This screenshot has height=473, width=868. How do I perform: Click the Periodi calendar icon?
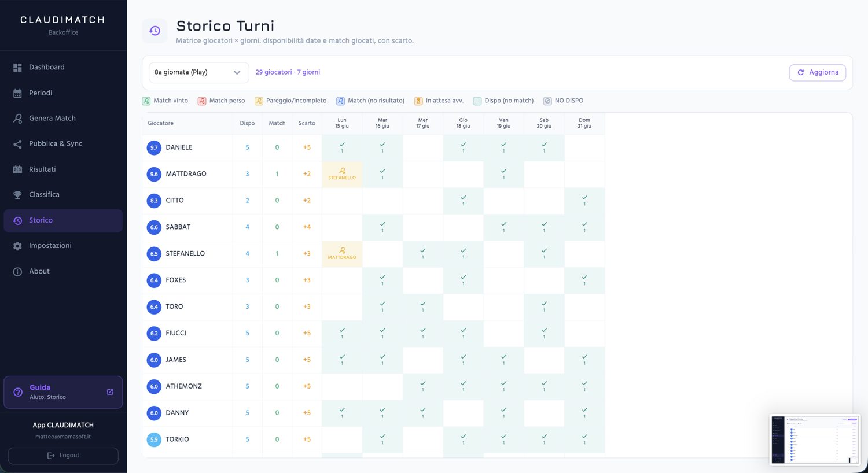point(17,93)
